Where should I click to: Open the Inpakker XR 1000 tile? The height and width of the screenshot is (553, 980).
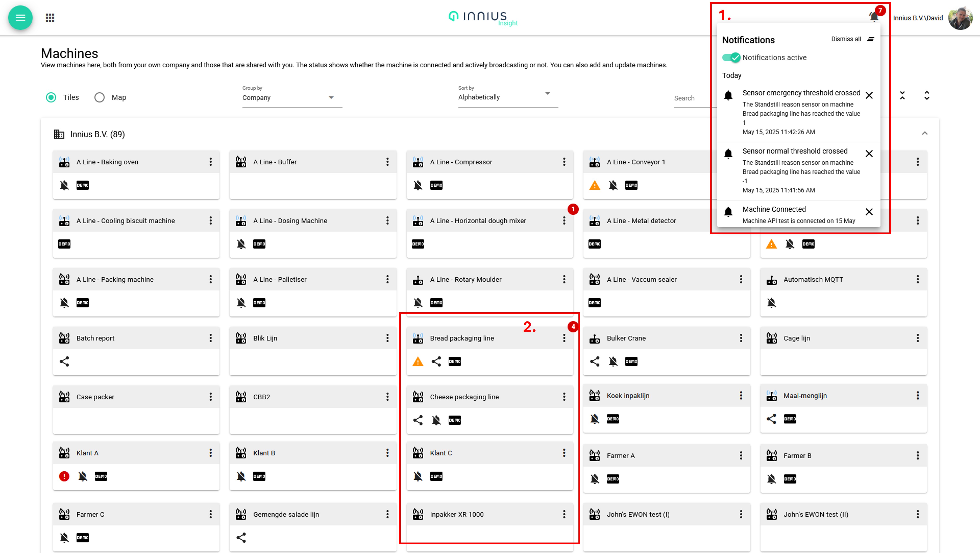(490, 527)
